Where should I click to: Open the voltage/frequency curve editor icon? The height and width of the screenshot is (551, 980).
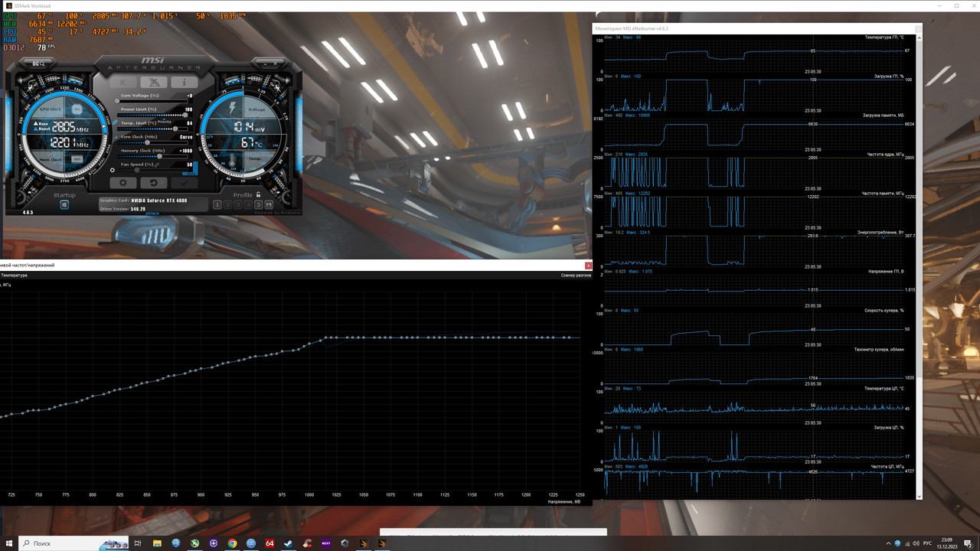pyautogui.click(x=116, y=137)
